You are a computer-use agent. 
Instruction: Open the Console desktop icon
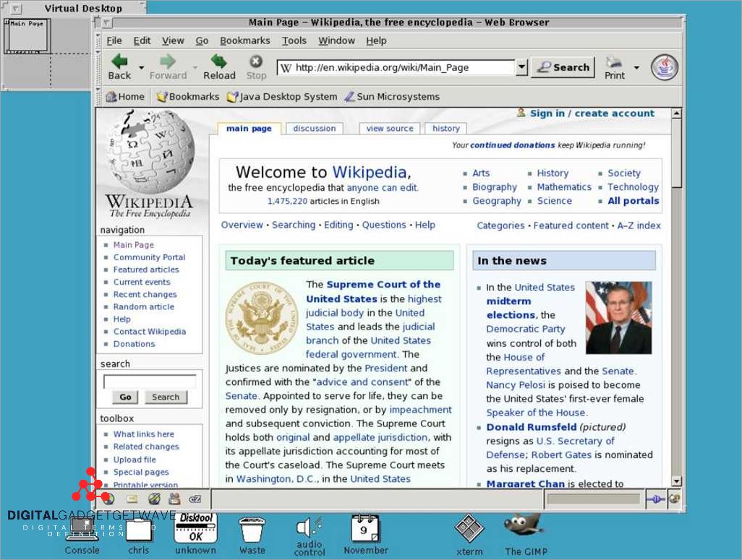(x=82, y=531)
